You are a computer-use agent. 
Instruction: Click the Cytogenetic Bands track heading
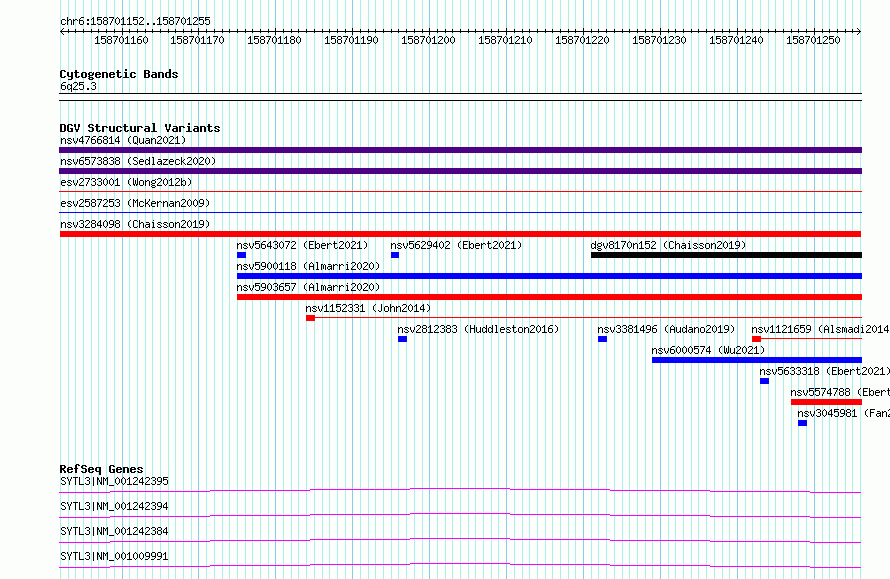tap(119, 74)
